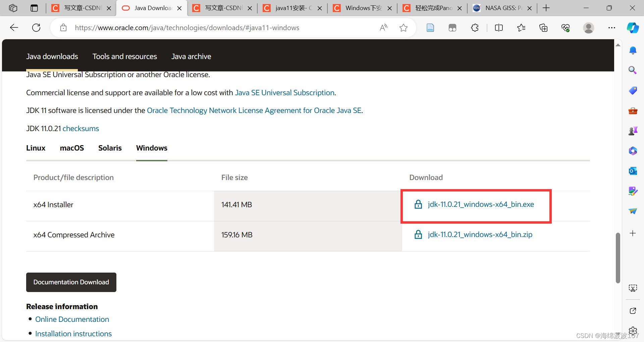Screen dimensions: 644x342
Task: Open Online Documentation link
Action: (72, 319)
